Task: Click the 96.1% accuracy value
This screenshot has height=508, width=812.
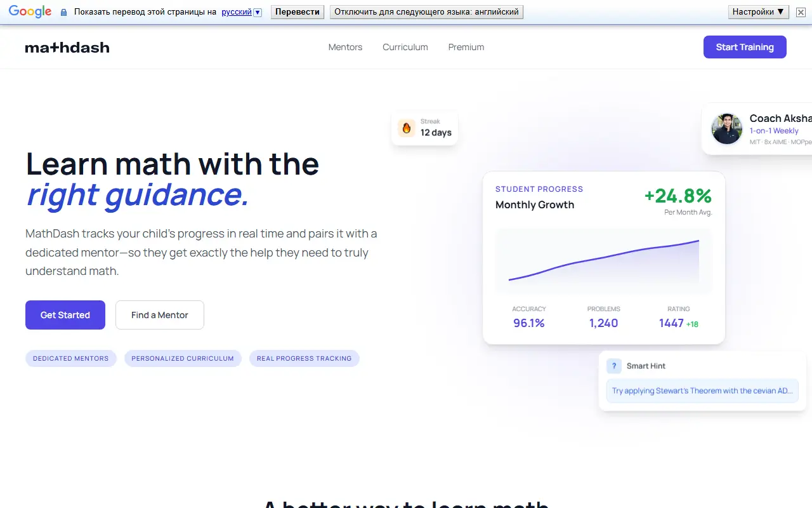Action: pos(529,323)
